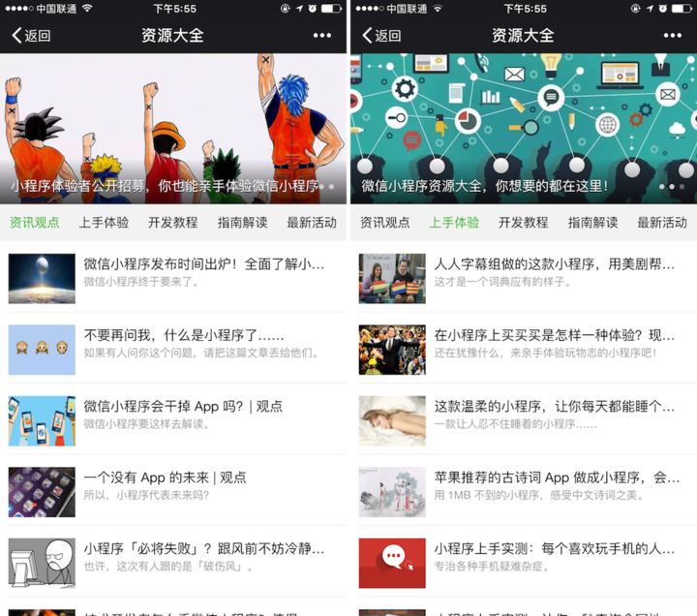Click subtitle 也许，这次有人跟的是「破伤风」
697x616 pixels.
168,567
